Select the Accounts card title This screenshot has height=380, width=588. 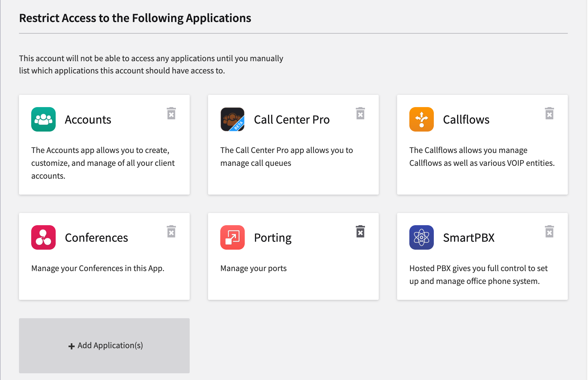(x=88, y=120)
